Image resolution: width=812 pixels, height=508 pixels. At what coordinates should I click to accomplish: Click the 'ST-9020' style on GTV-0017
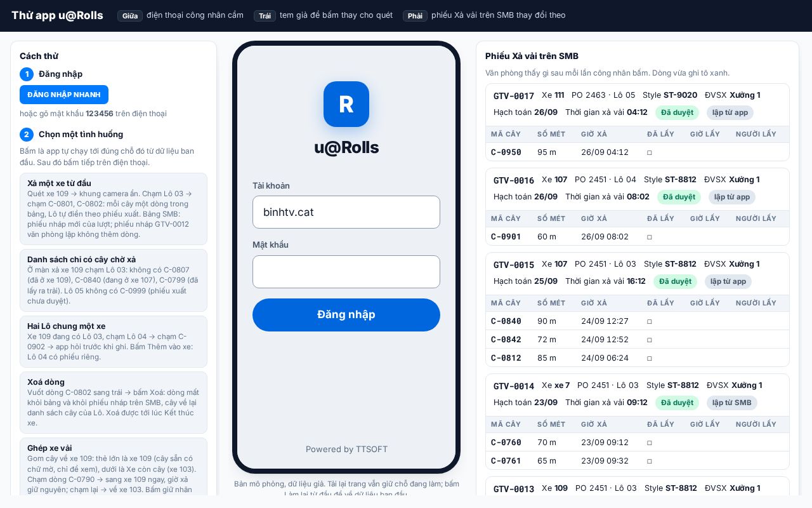click(x=680, y=95)
